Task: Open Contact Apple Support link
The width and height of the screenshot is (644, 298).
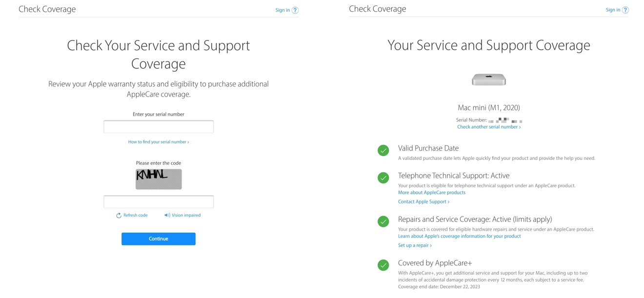Action: click(x=423, y=201)
